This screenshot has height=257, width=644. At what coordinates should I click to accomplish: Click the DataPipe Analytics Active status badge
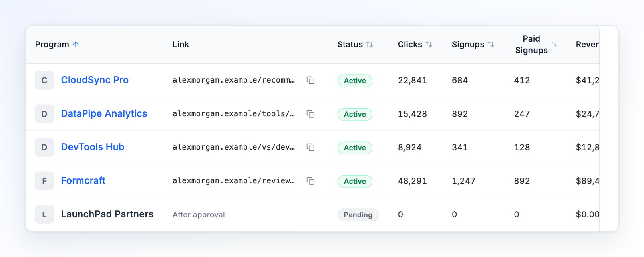pyautogui.click(x=355, y=114)
